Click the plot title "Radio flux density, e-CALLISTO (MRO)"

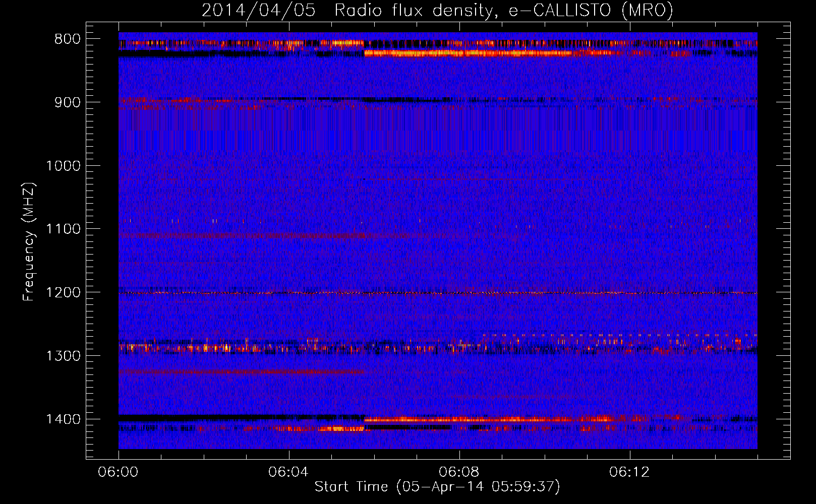[x=504, y=10]
